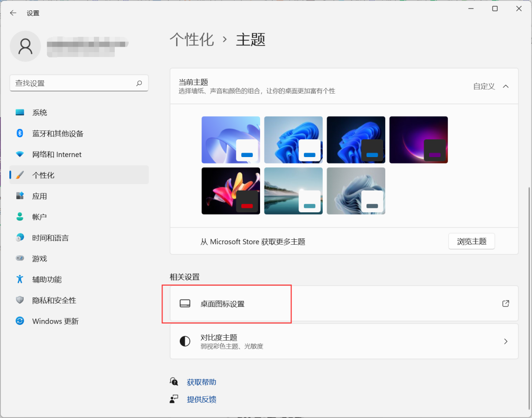Open 游戏 settings category
This screenshot has height=418, width=532.
pos(79,258)
